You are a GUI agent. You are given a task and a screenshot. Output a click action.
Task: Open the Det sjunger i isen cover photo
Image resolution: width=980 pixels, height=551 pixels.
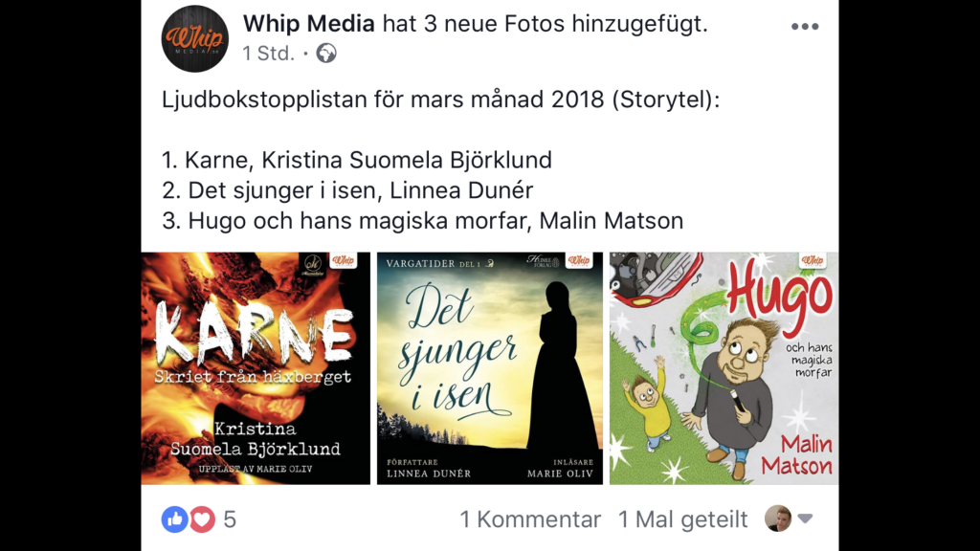coord(490,368)
